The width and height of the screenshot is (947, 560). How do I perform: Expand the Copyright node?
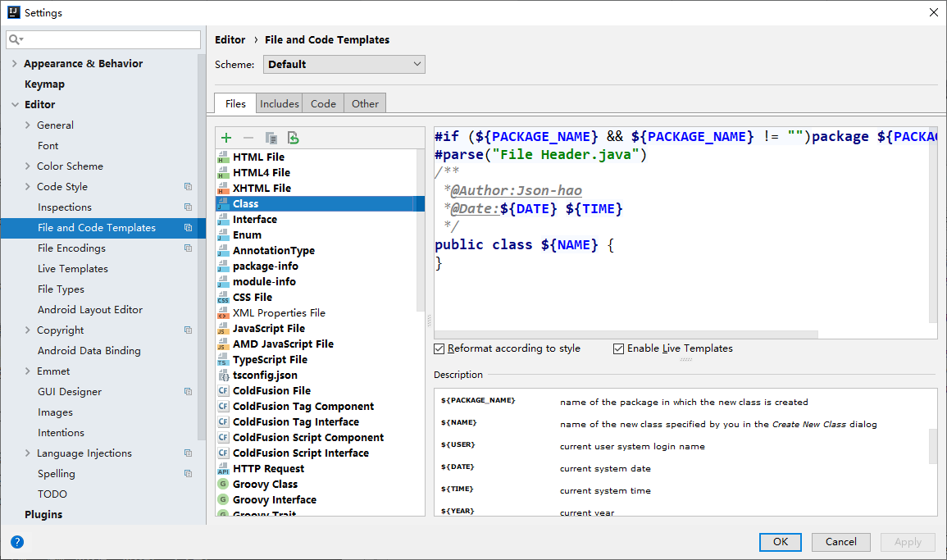click(x=27, y=330)
